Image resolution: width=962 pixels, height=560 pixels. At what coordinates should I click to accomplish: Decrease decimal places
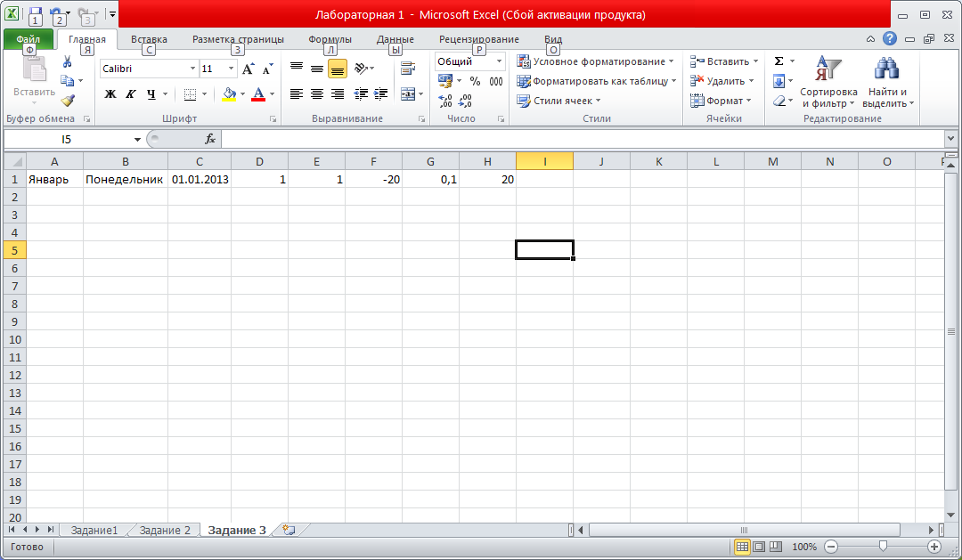click(x=465, y=101)
